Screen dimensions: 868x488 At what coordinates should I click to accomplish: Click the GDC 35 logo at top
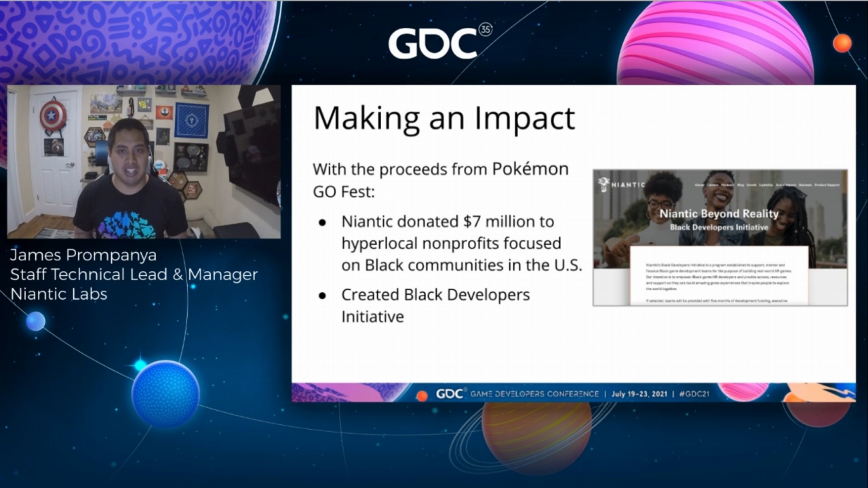pos(440,42)
